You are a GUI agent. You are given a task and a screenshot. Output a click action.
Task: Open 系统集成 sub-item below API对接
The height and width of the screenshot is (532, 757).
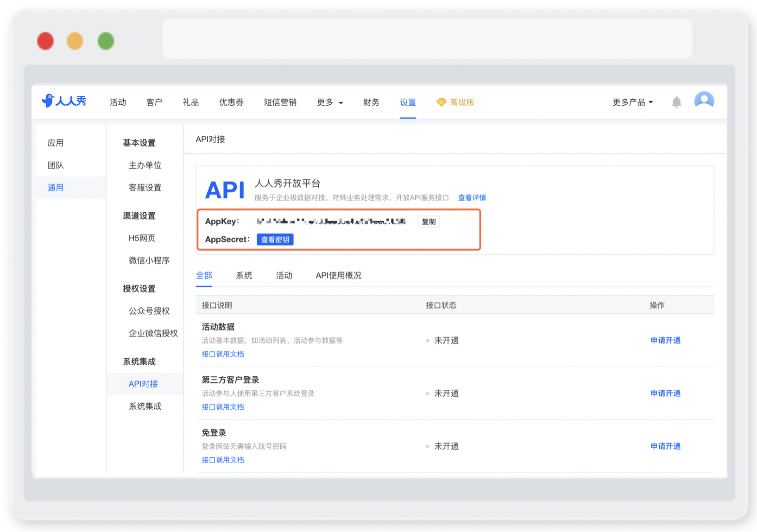click(145, 406)
